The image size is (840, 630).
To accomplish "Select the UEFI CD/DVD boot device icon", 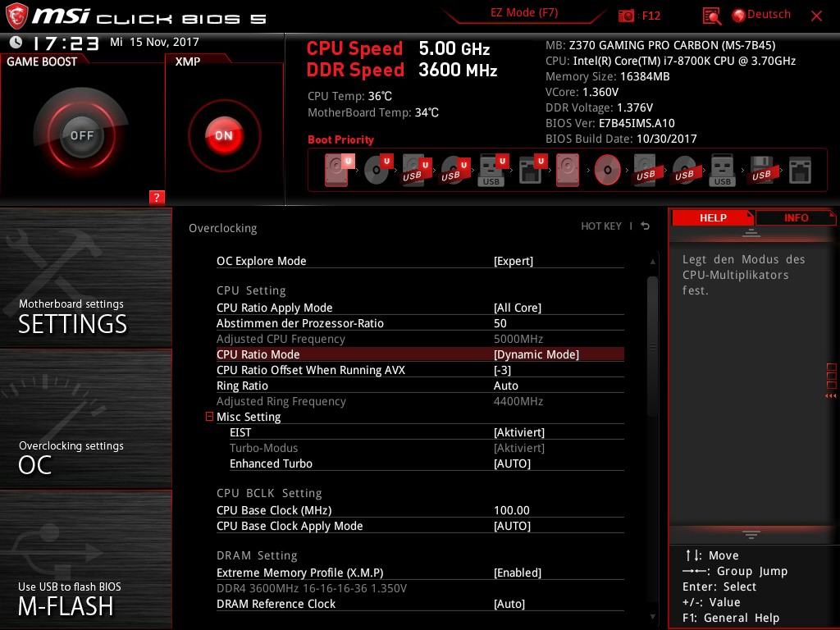I will (x=377, y=170).
